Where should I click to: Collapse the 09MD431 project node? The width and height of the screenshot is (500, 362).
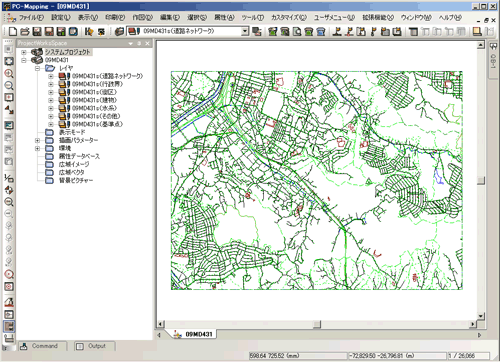[x=24, y=60]
